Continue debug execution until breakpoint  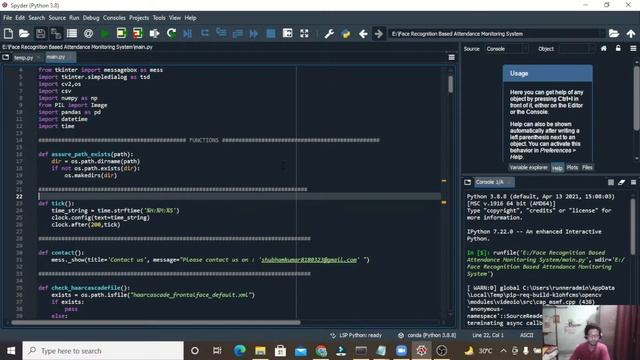tap(254, 33)
